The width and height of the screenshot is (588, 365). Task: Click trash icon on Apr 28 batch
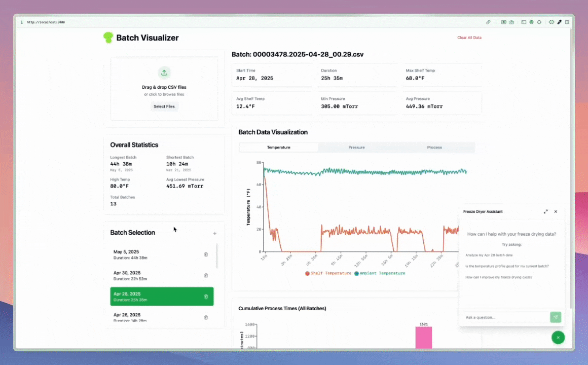[206, 297]
